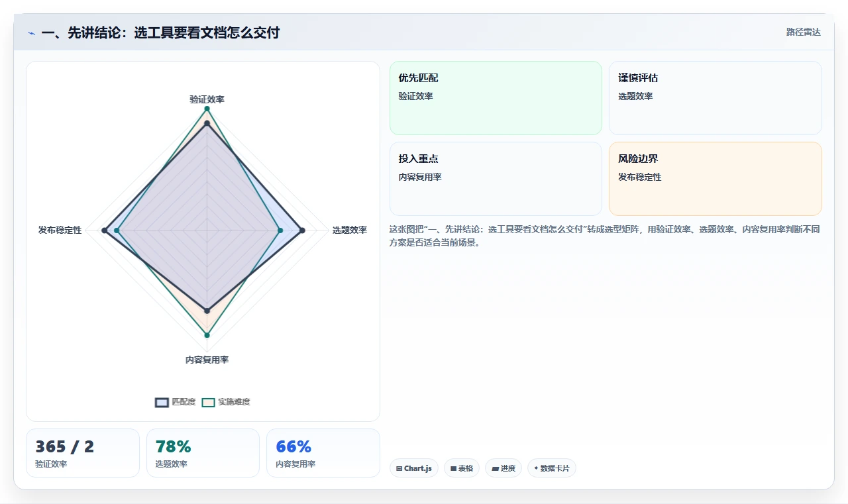Image resolution: width=848 pixels, height=504 pixels.
Task: Click 内容复用率 text inside the 投入重点 card
Action: coord(420,177)
